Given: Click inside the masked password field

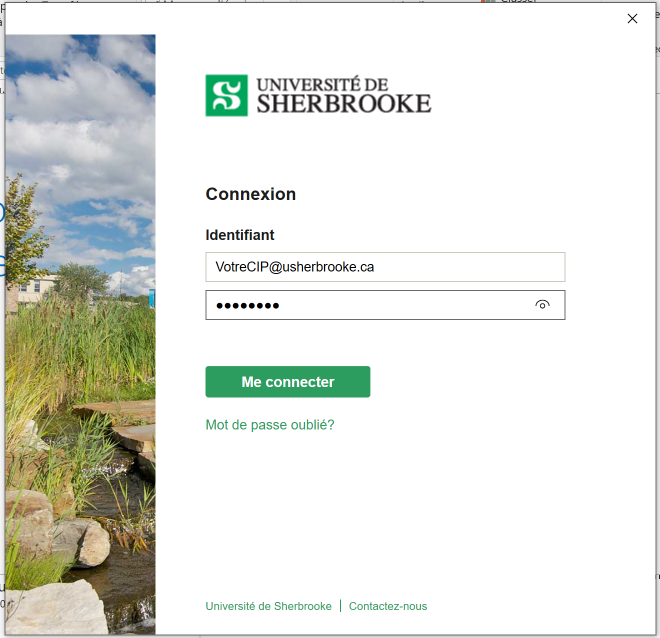Looking at the screenshot, I should coord(365,305).
